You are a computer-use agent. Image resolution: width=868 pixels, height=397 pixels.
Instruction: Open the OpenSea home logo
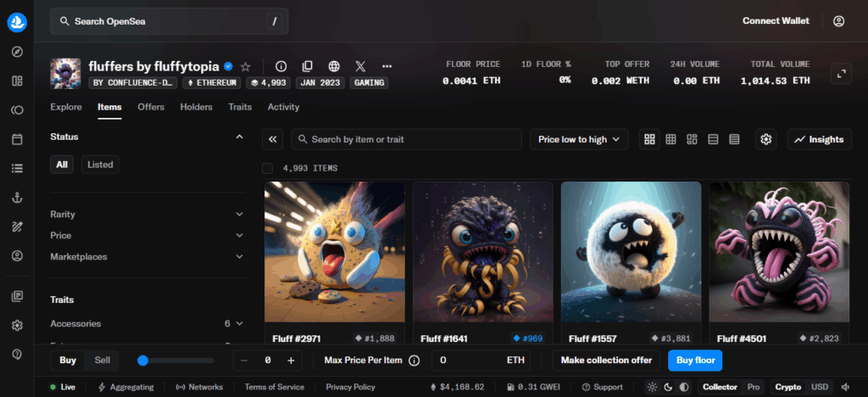pos(17,22)
